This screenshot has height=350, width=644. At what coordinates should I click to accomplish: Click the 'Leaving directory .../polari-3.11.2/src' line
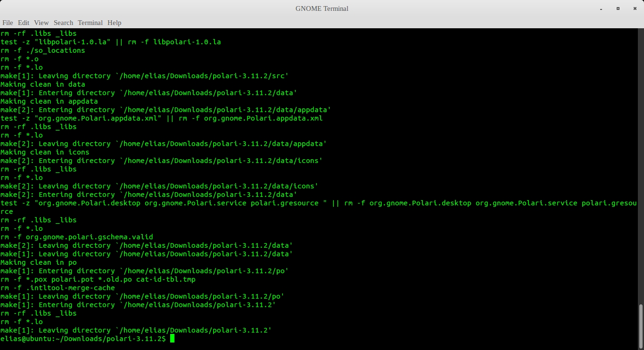coord(144,76)
